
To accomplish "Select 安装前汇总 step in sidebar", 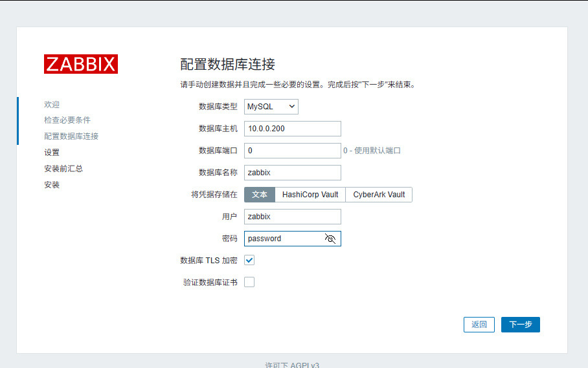I will click(63, 168).
